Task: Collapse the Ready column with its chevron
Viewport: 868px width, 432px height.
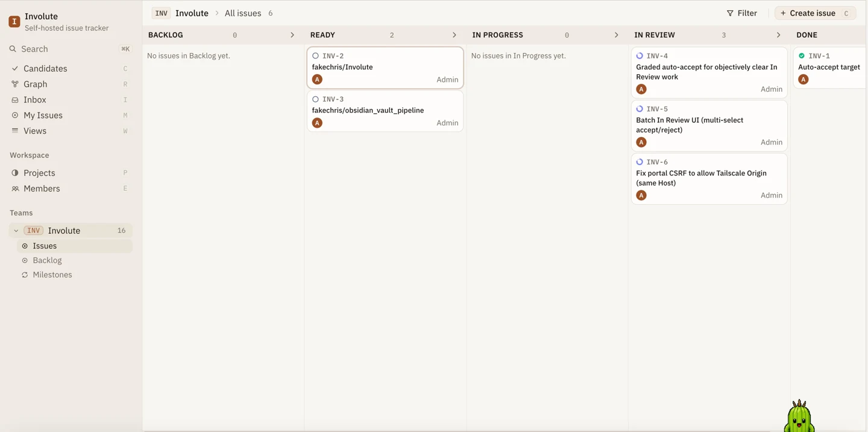Action: tap(454, 35)
